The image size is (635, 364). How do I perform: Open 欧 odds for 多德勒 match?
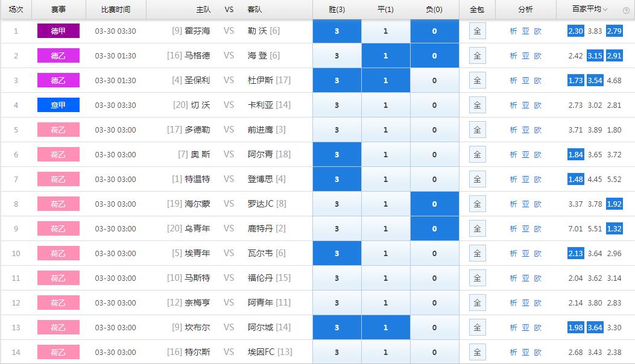coord(538,130)
